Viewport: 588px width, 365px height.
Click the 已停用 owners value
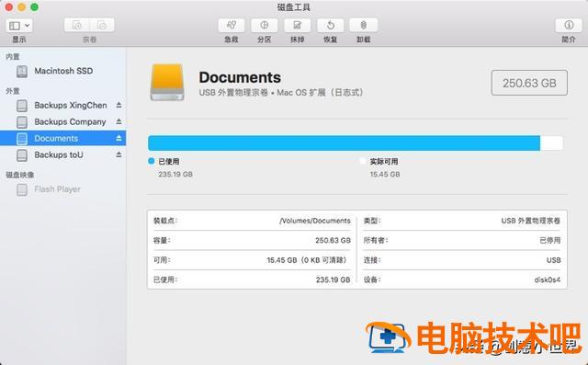coord(550,241)
